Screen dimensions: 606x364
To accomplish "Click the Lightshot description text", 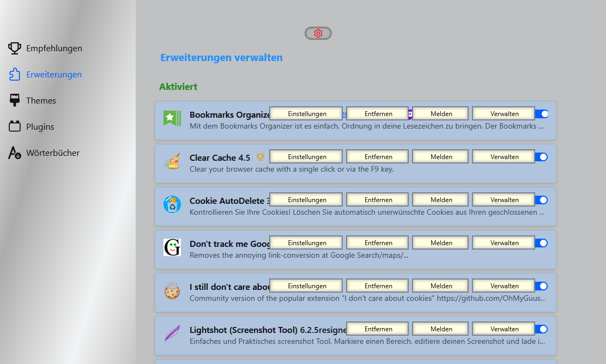I will click(x=367, y=341).
